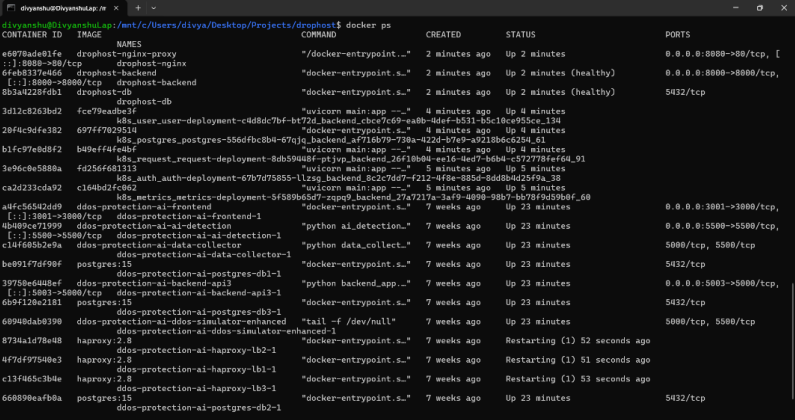The height and width of the screenshot is (420, 795).
Task: Click container name ddos-protection-ai-ai-detection-1
Action: click(199, 235)
